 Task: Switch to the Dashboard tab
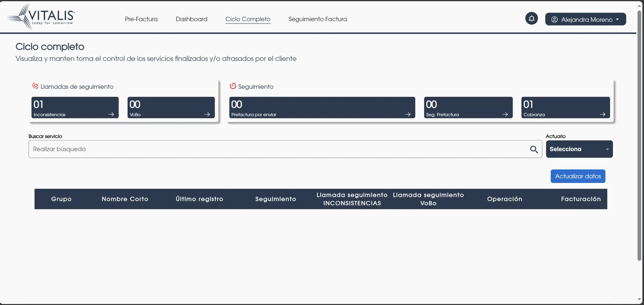(x=192, y=19)
